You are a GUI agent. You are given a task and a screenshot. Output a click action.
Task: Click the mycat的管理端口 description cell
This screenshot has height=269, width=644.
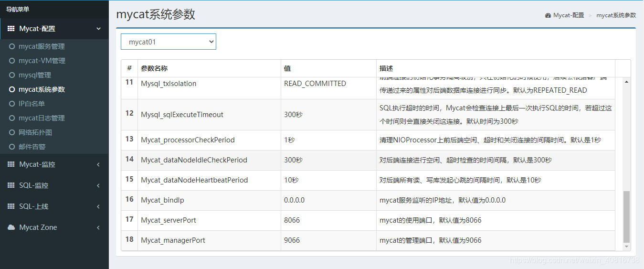[x=496, y=240]
